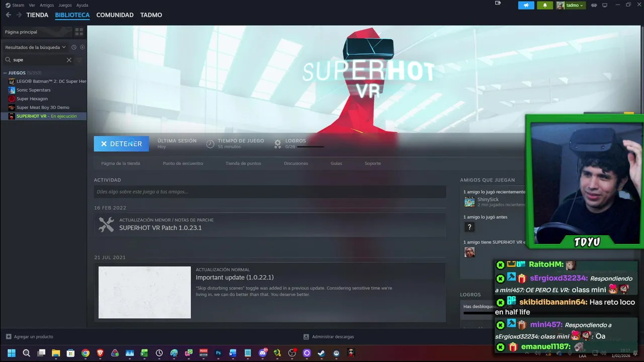This screenshot has height=362, width=644.
Task: Open SUPERHOT VR Patch 1.0.23.1 notes
Action: coord(160,228)
